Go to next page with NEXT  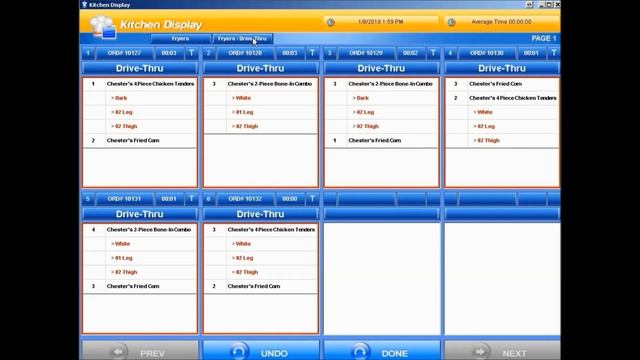point(502,351)
